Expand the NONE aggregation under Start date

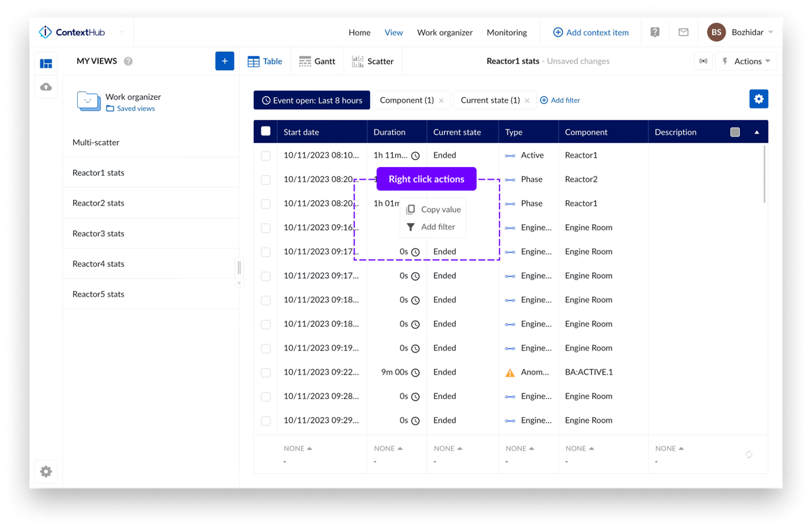(x=298, y=449)
